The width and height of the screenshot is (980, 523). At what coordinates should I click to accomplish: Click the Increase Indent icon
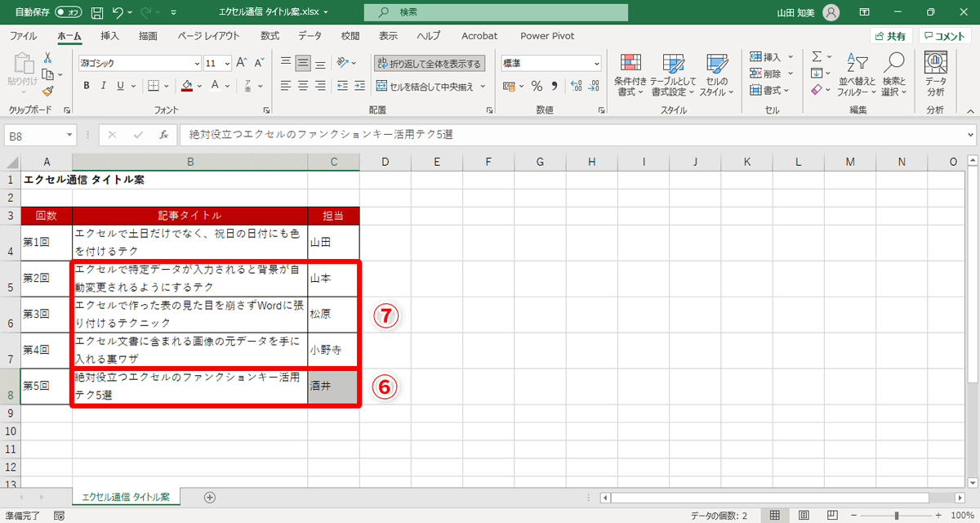click(360, 85)
